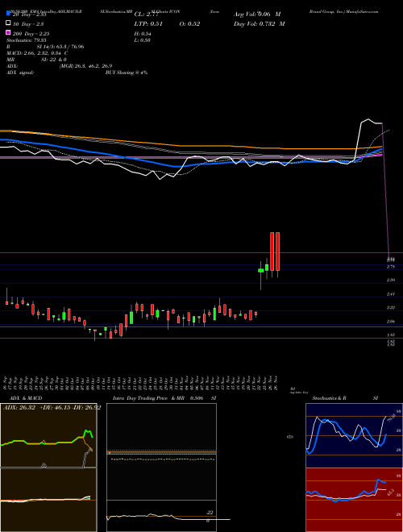Viewport: 403px width, 532px height.
Task: Click the green gap-up candlestick near 2.78
Action: [x=261, y=270]
